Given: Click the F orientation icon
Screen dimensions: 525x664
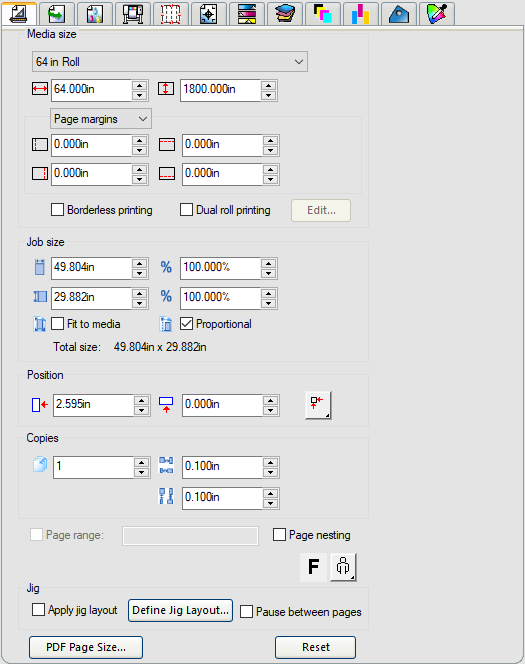Looking at the screenshot, I should 313,567.
